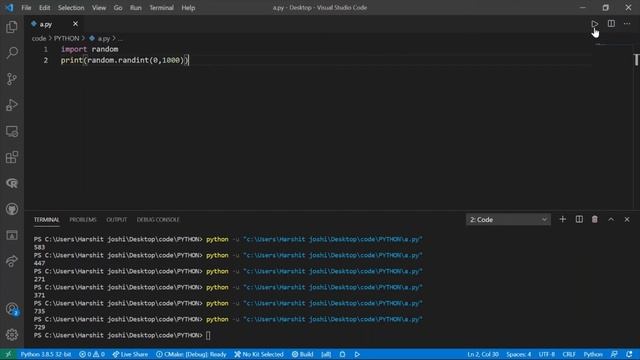Change line endings via CRLF
Screen dimensions: 640x360
tap(569, 354)
